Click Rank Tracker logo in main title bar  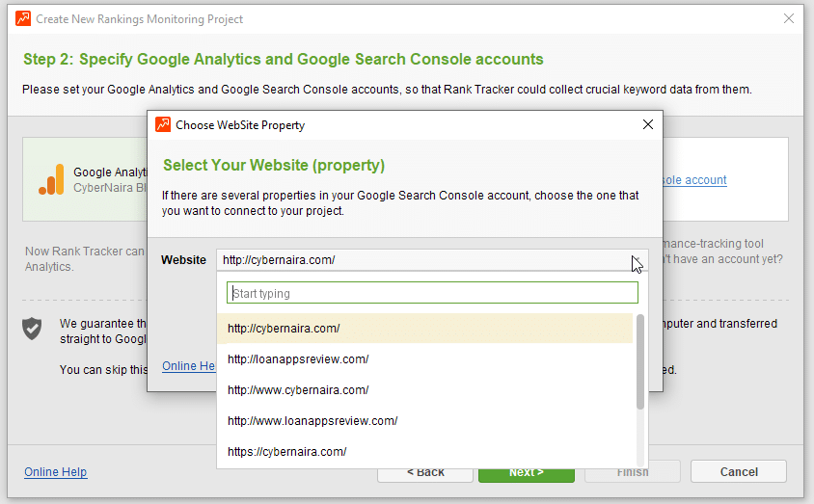click(23, 18)
